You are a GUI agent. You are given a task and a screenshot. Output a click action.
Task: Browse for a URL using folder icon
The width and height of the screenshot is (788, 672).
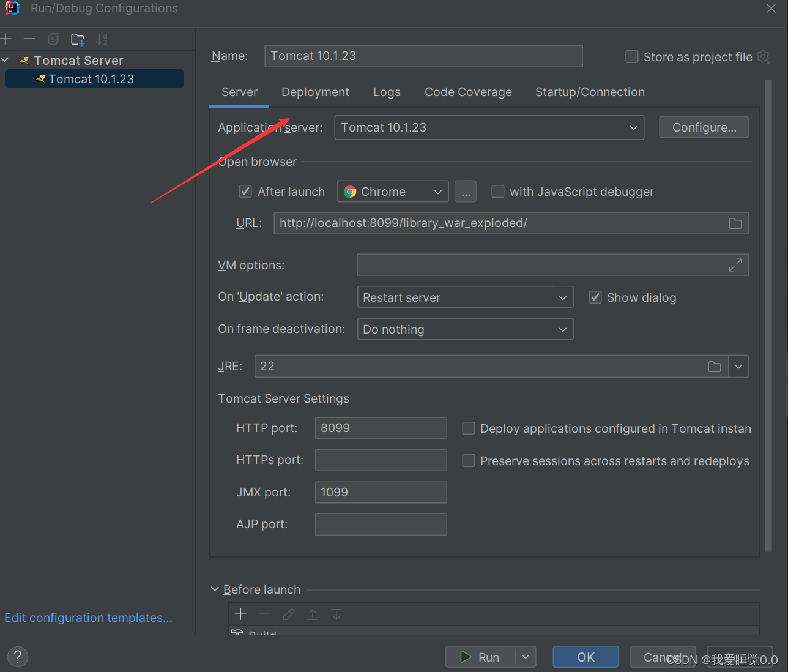click(x=735, y=223)
